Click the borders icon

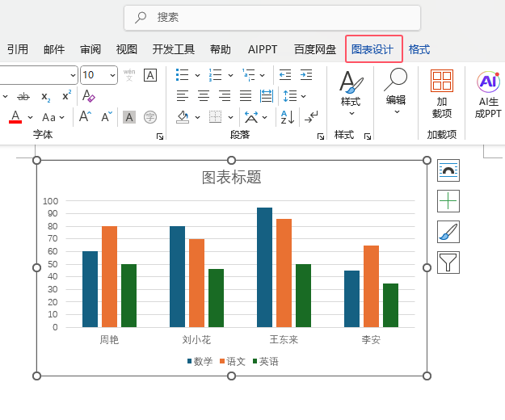[x=215, y=117]
